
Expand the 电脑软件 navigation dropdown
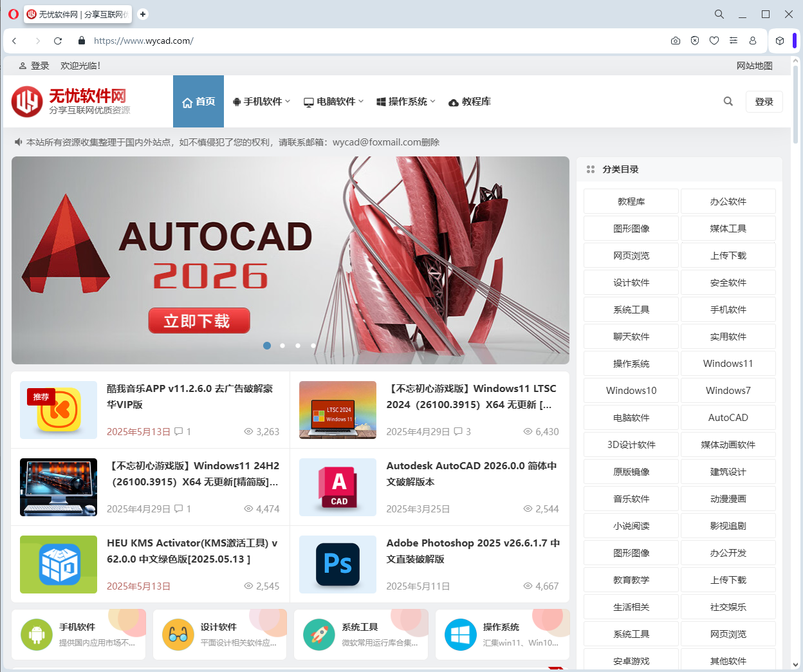[333, 101]
